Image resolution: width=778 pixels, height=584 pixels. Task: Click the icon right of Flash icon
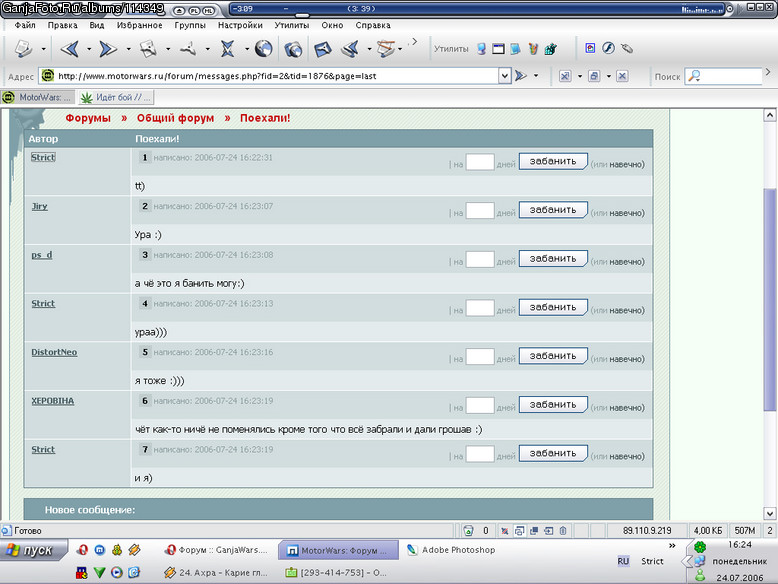pyautogui.click(x=627, y=48)
